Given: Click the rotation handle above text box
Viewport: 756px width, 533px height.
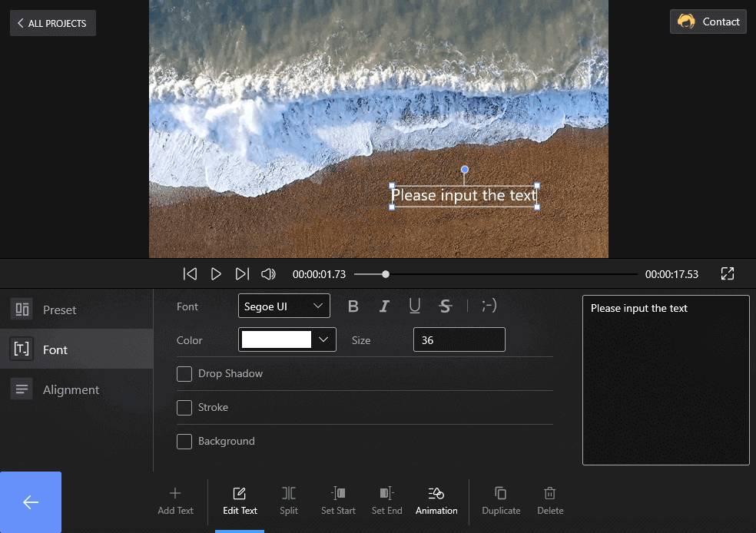Looking at the screenshot, I should (464, 170).
